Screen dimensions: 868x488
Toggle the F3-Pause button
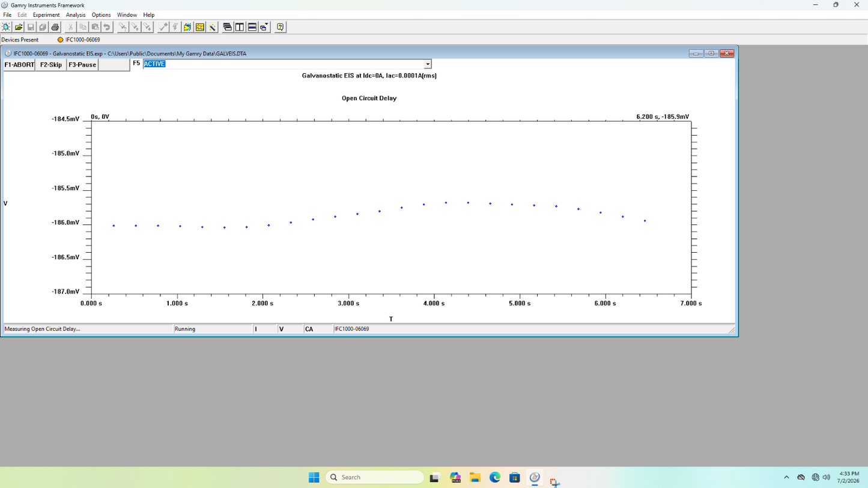82,65
